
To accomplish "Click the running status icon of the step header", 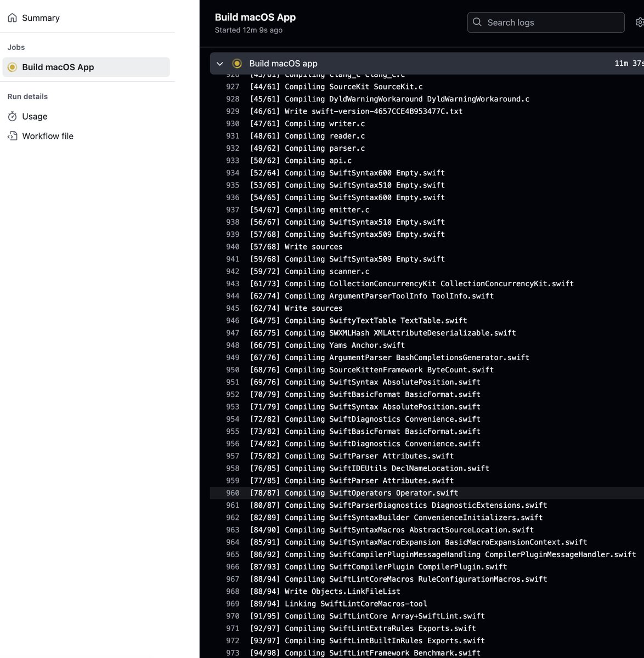I will (237, 64).
